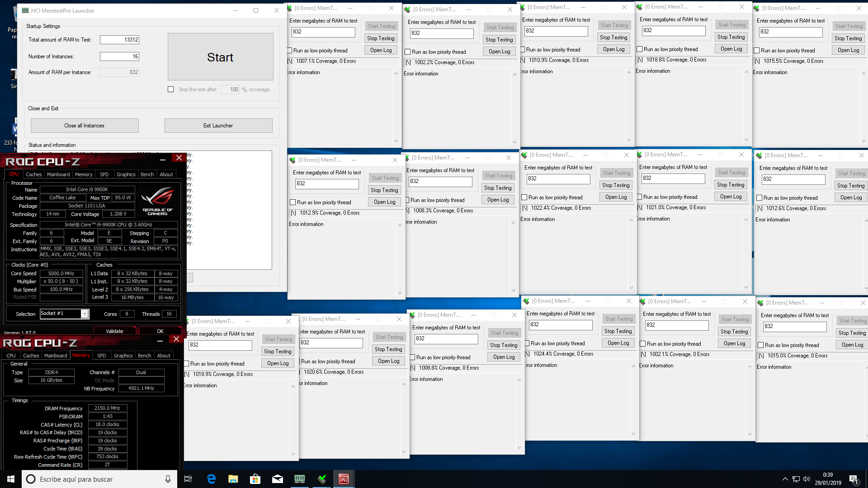Click the MemTest checkmark taskbar icon

pyautogui.click(x=322, y=479)
